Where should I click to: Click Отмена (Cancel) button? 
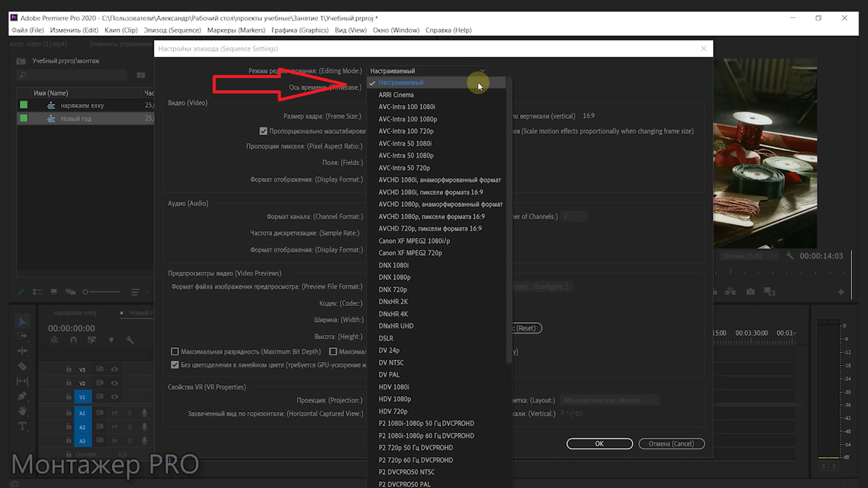(x=671, y=443)
